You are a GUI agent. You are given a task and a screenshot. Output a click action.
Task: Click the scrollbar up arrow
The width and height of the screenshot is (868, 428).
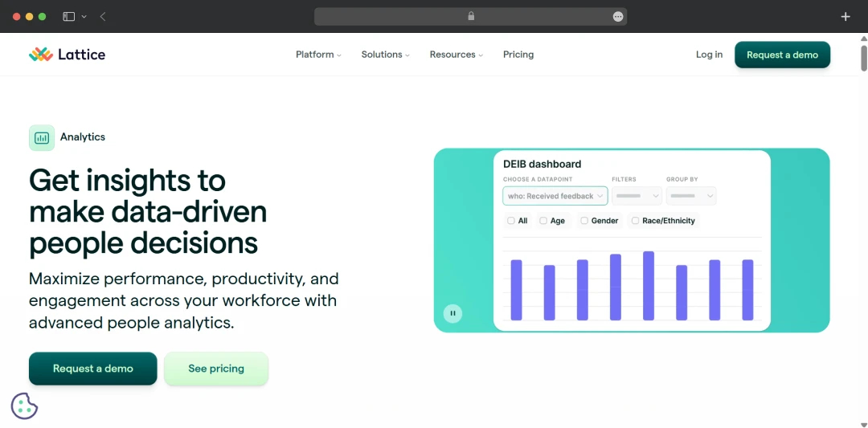[x=863, y=39]
